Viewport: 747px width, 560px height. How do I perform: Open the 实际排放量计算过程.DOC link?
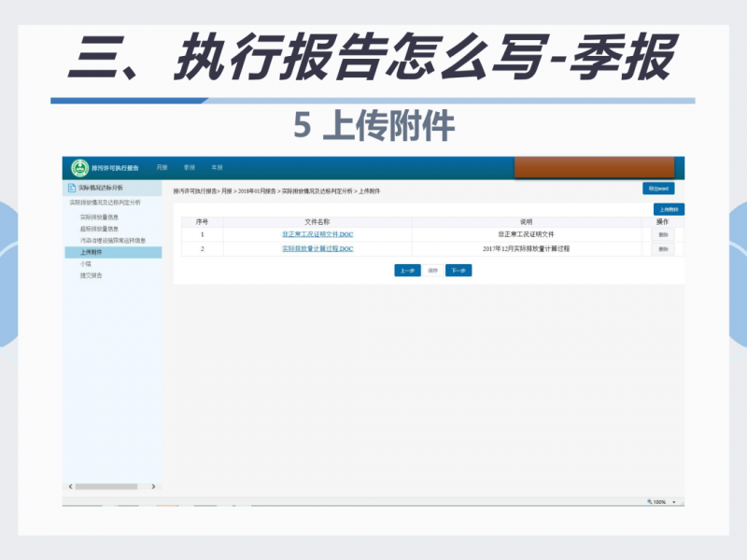pyautogui.click(x=317, y=248)
